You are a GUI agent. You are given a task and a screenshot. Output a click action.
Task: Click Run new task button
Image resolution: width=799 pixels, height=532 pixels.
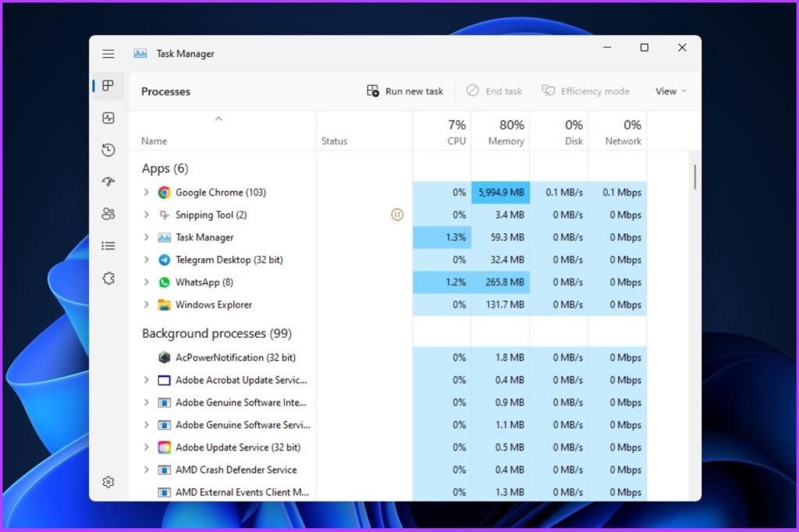tap(405, 91)
